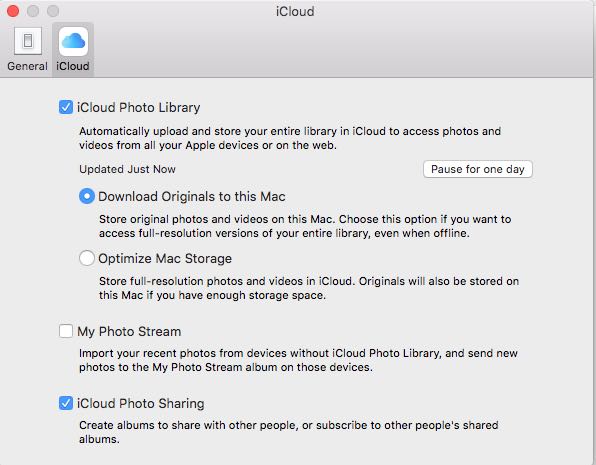This screenshot has height=465, width=596.
Task: Open the General preferences switch icon
Action: click(28, 41)
